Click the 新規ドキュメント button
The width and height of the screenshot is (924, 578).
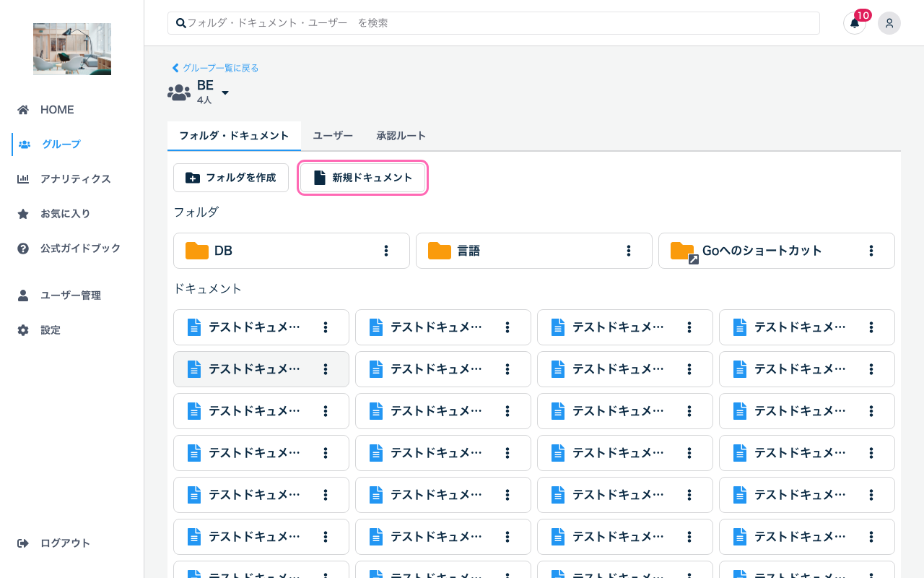[x=362, y=177]
